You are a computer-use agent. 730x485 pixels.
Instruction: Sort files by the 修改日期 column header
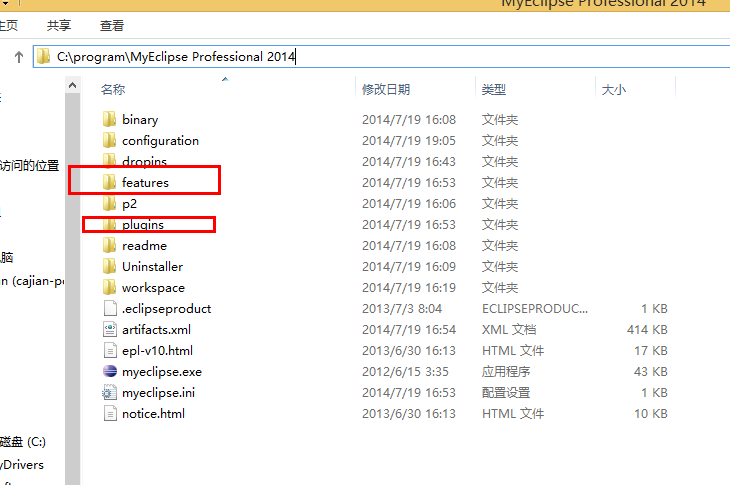tap(386, 89)
